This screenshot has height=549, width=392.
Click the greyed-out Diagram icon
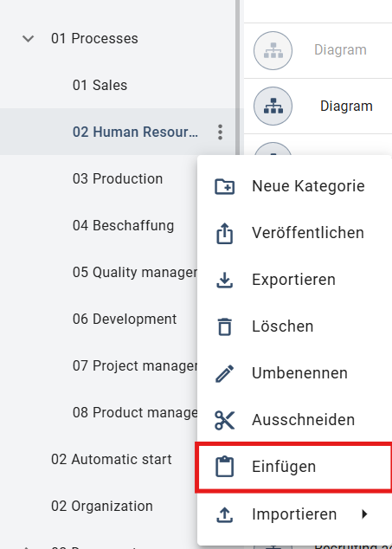pyautogui.click(x=273, y=50)
